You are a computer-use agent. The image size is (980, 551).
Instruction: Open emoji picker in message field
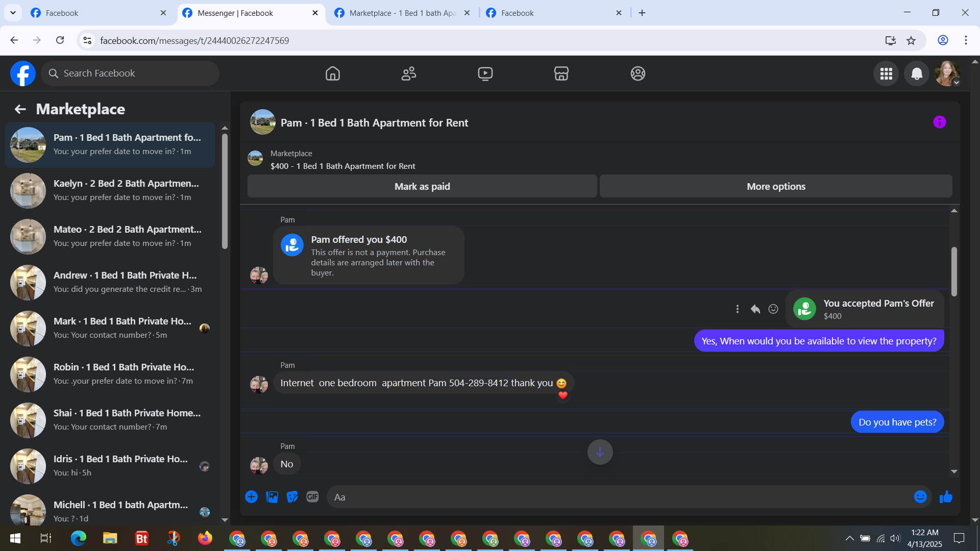[x=920, y=497]
